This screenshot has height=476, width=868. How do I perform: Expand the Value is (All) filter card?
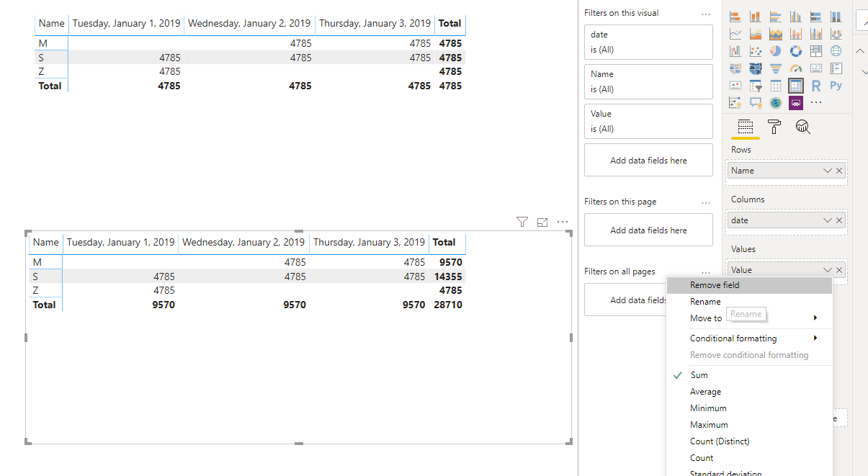pyautogui.click(x=648, y=121)
